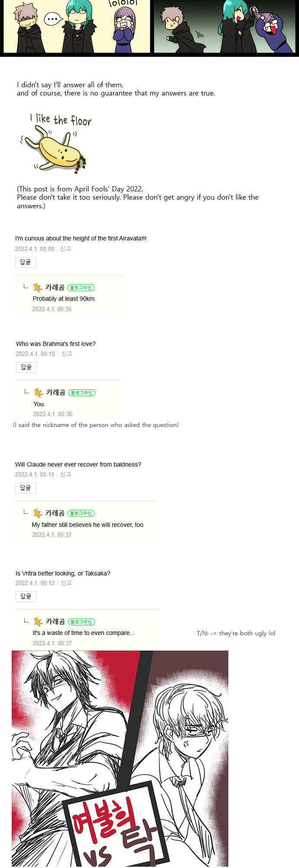
Task: Click the left comic panel with speech bubble
Action: click(77, 26)
